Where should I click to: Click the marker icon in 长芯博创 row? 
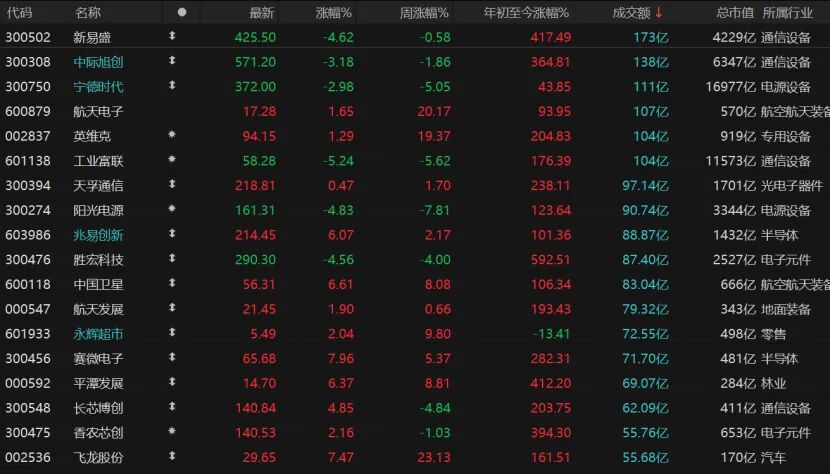[172, 407]
